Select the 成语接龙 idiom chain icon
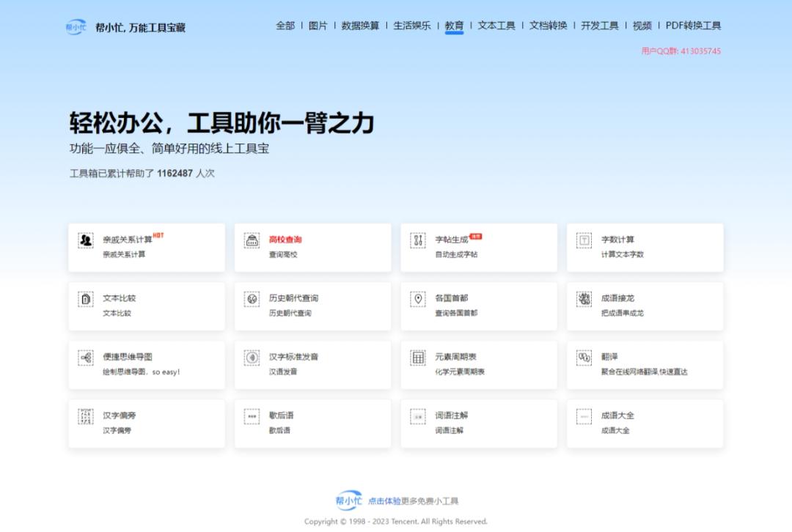792x532 pixels. [x=584, y=299]
